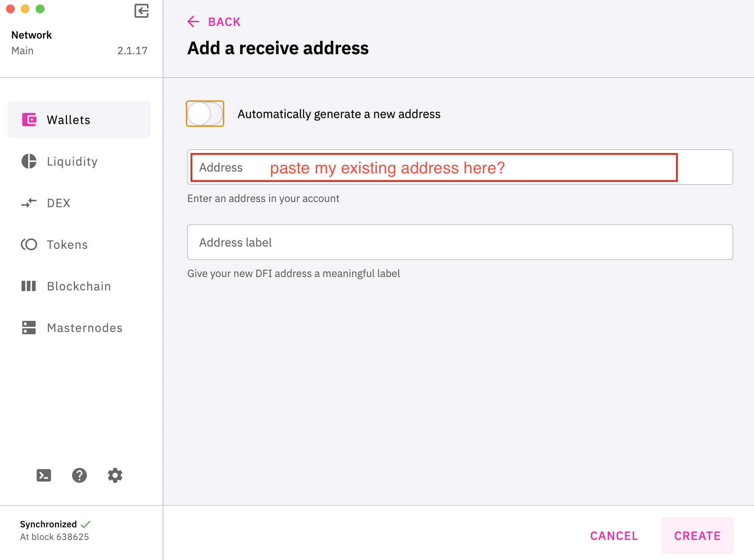Click the Synchronized status text
754x560 pixels.
pos(48,524)
